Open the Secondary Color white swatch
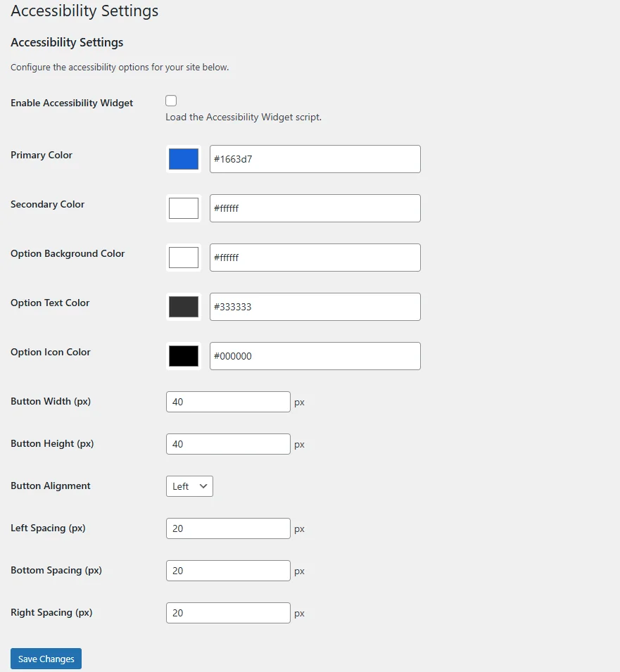 point(184,208)
